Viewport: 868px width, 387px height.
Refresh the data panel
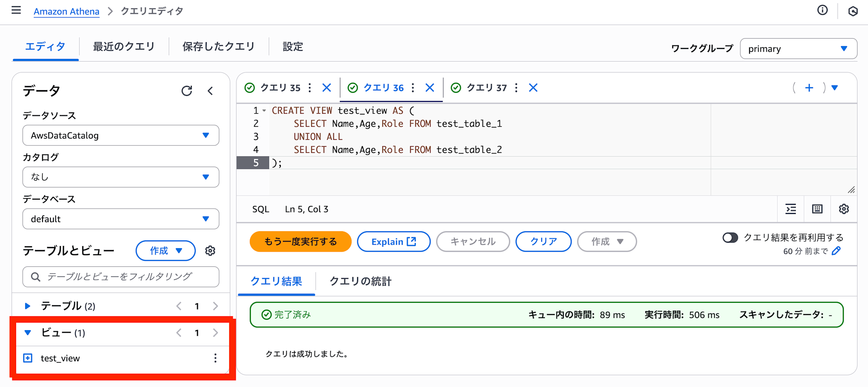[187, 91]
